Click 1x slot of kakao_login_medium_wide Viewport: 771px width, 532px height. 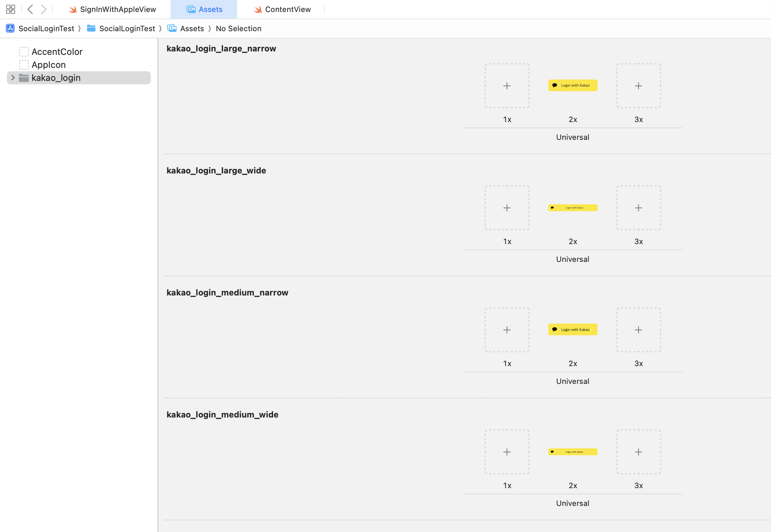click(507, 452)
